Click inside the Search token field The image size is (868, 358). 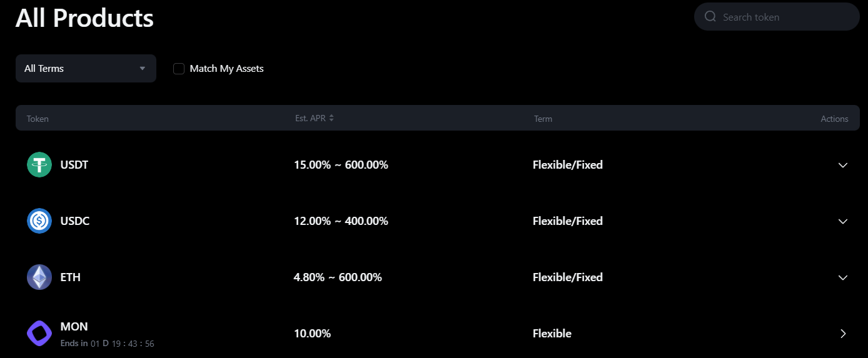[782, 17]
